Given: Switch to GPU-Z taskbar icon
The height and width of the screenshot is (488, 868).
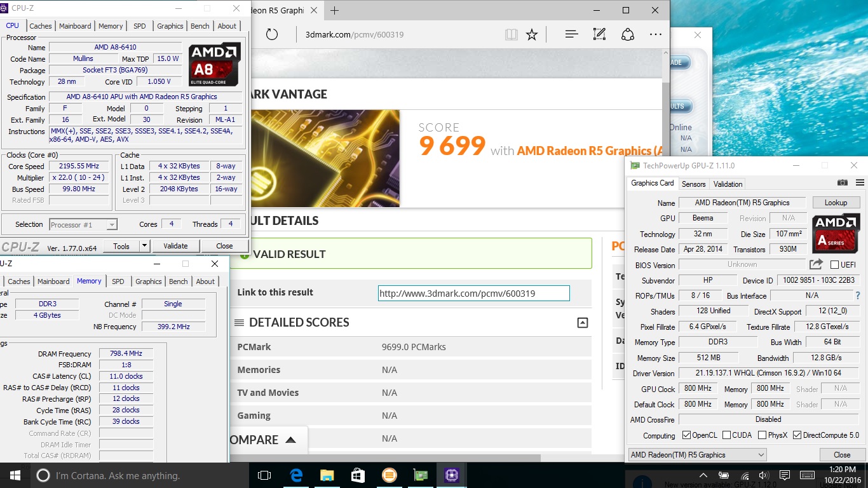Looking at the screenshot, I should pos(421,475).
